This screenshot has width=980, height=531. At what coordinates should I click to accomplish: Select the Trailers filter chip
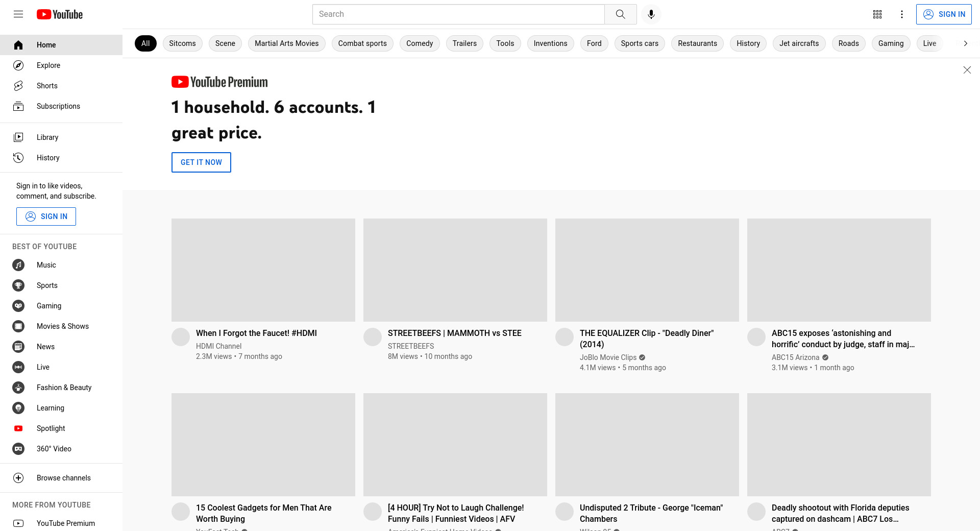tap(464, 43)
